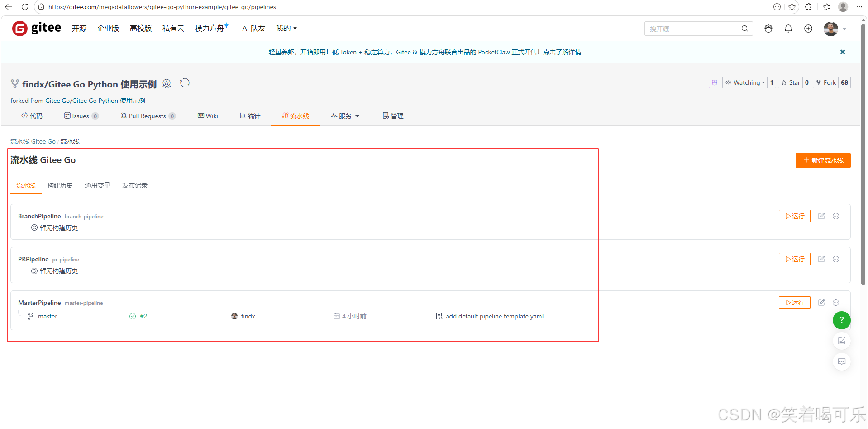Click the sync fork refresh icon
The width and height of the screenshot is (868, 429).
click(185, 83)
